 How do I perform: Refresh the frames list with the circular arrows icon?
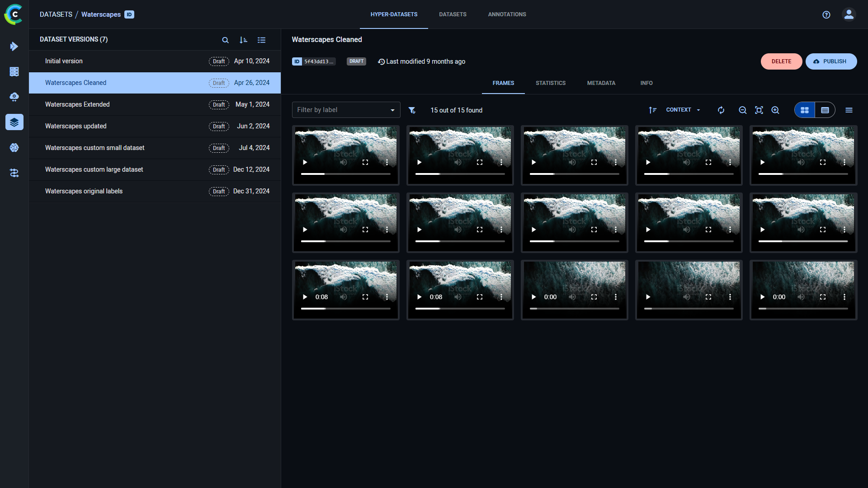click(x=721, y=110)
